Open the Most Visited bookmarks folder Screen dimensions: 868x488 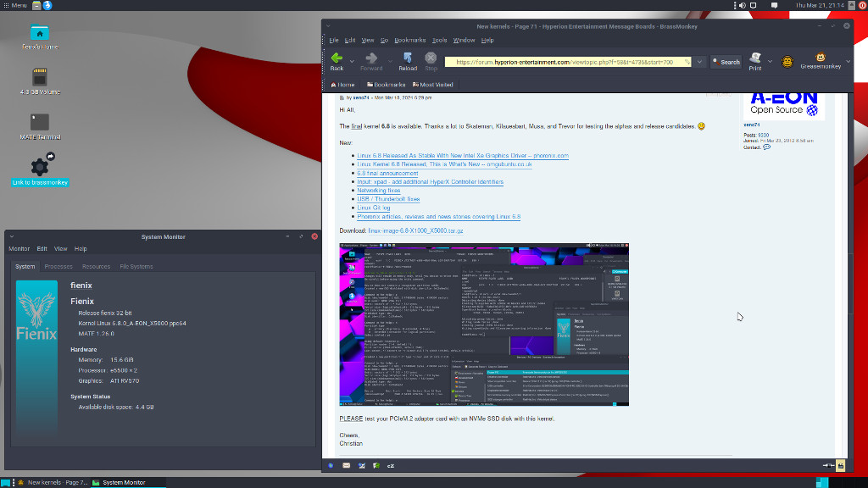pos(432,85)
